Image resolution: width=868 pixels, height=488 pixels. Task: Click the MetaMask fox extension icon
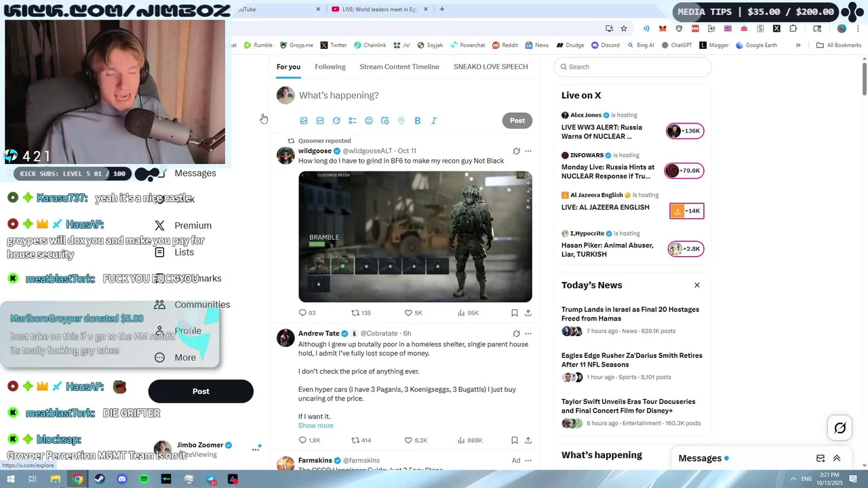click(x=663, y=28)
